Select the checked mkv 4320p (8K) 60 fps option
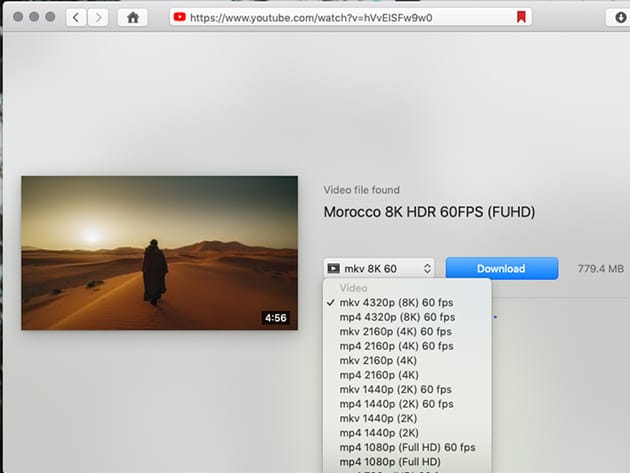Screen dimensions: 630x473 click(397, 302)
